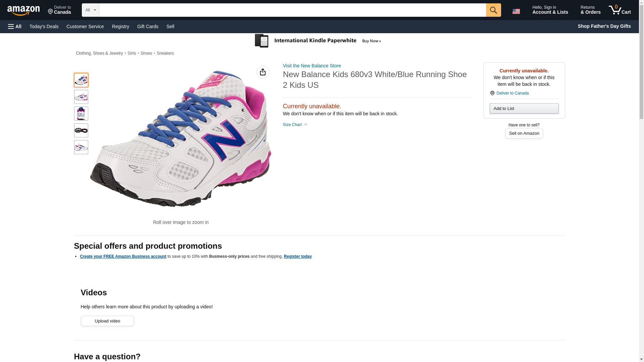Open Today's Deals

(x=44, y=26)
